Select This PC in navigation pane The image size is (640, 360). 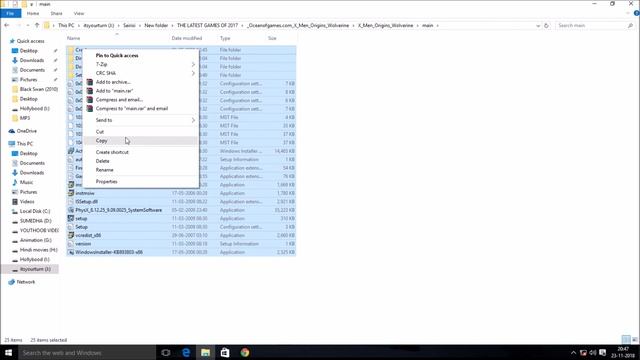(x=24, y=144)
